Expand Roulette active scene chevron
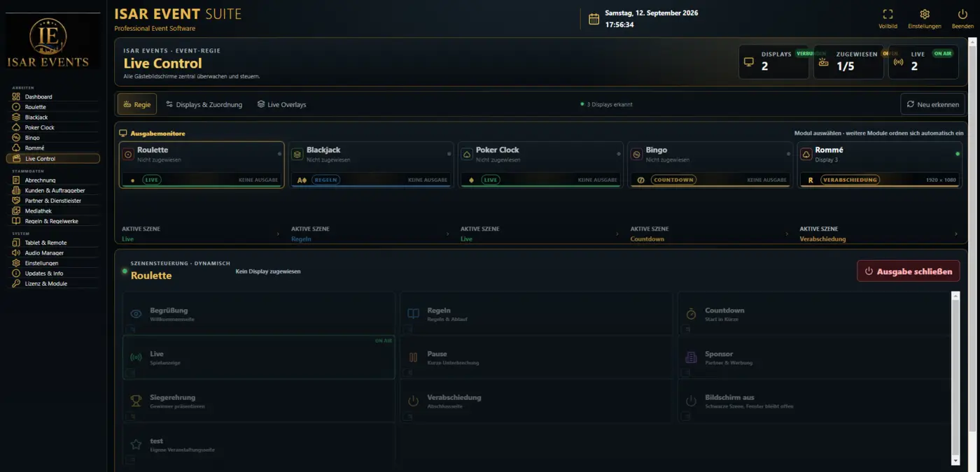 (x=278, y=234)
